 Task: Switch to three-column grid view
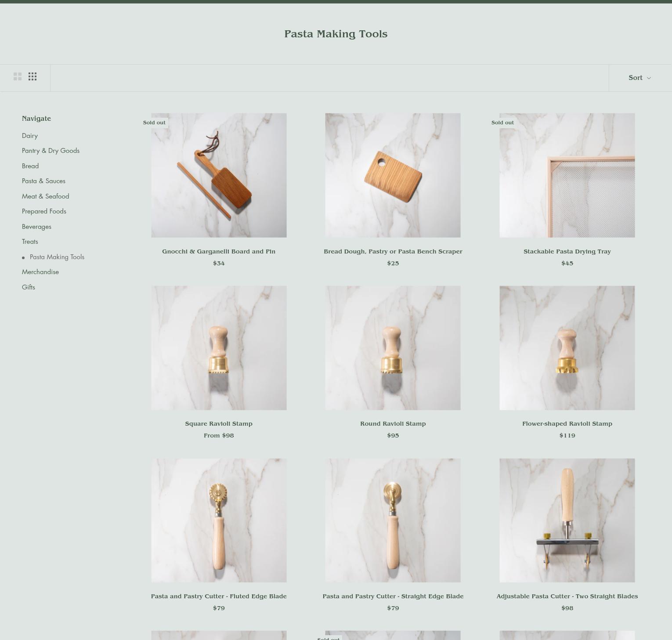33,77
